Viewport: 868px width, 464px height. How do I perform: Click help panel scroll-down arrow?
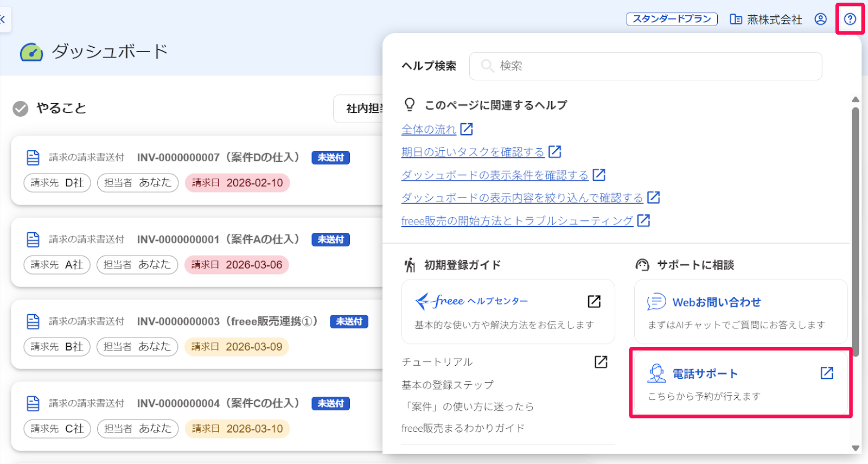pyautogui.click(x=856, y=448)
